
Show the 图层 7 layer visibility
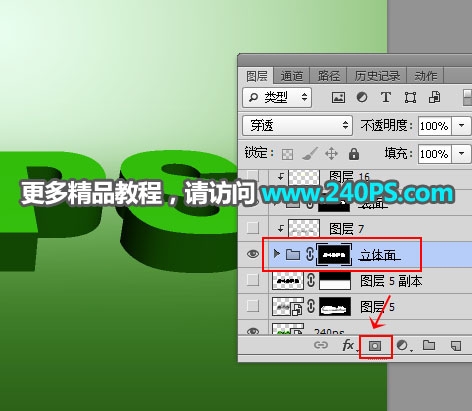(x=253, y=228)
